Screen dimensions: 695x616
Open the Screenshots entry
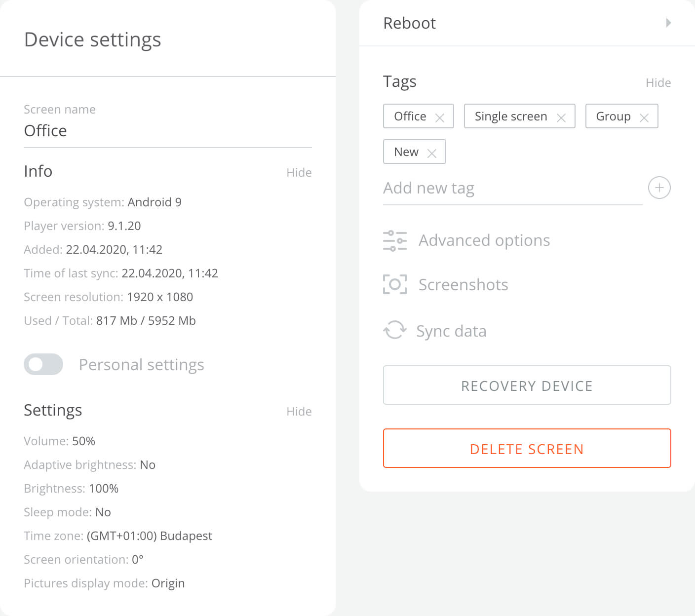click(463, 285)
